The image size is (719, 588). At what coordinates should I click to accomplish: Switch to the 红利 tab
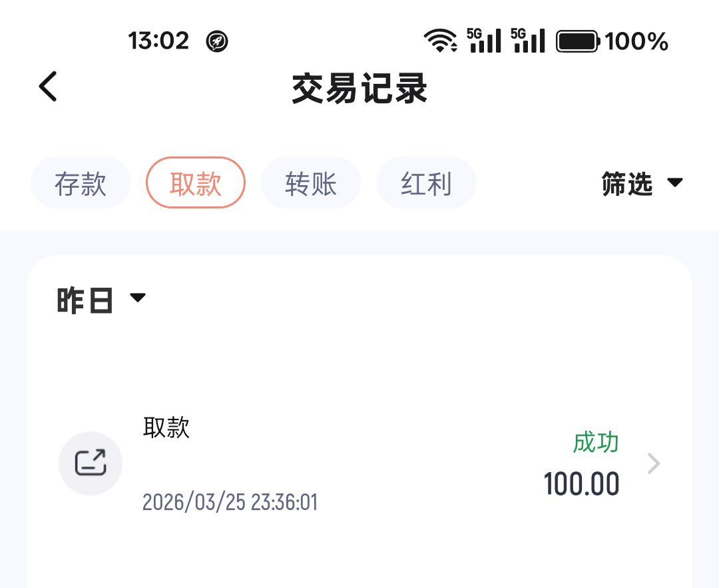point(427,183)
